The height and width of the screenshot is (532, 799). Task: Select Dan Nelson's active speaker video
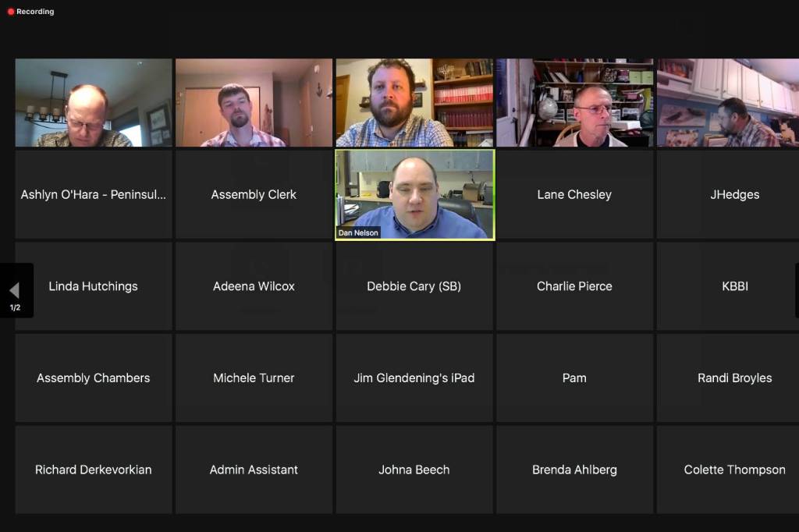(x=415, y=195)
